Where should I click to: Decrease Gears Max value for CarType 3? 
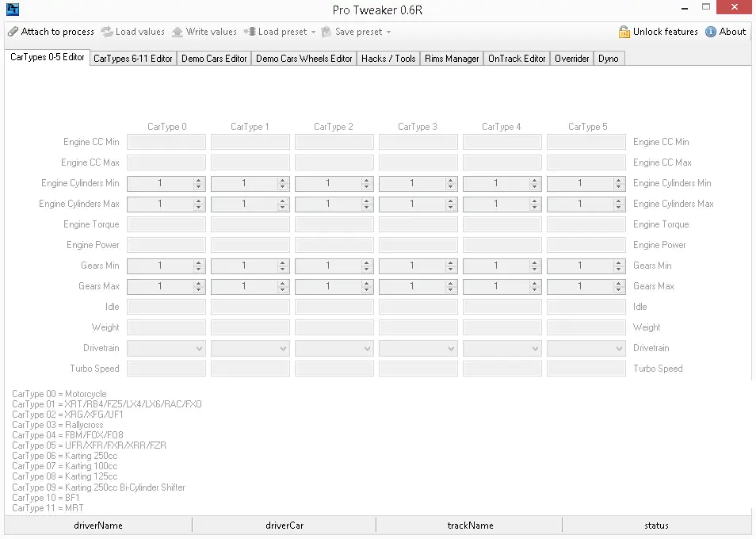point(450,289)
